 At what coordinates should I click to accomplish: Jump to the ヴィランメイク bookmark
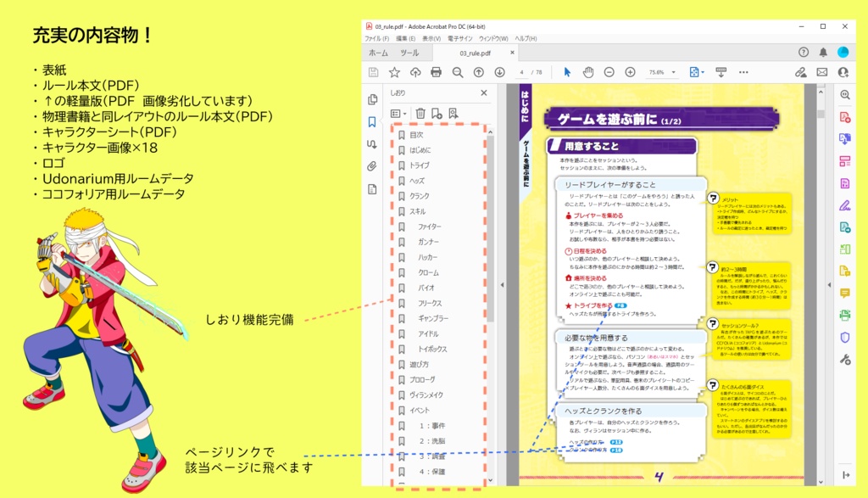click(x=426, y=395)
